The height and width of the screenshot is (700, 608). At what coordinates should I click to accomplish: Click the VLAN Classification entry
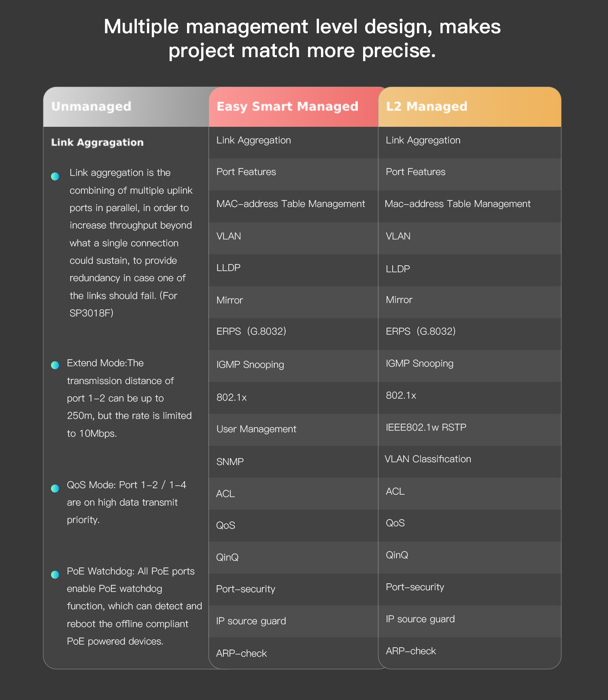coord(428,459)
